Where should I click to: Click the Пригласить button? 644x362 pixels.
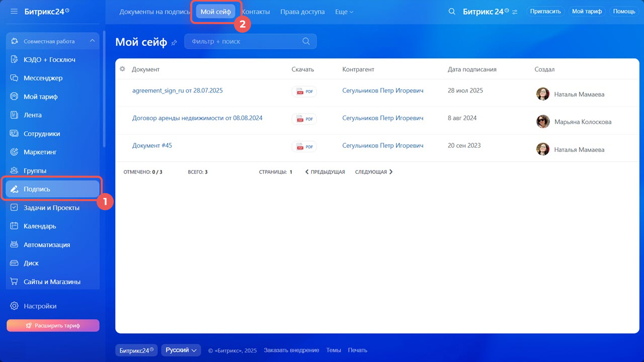(x=545, y=12)
